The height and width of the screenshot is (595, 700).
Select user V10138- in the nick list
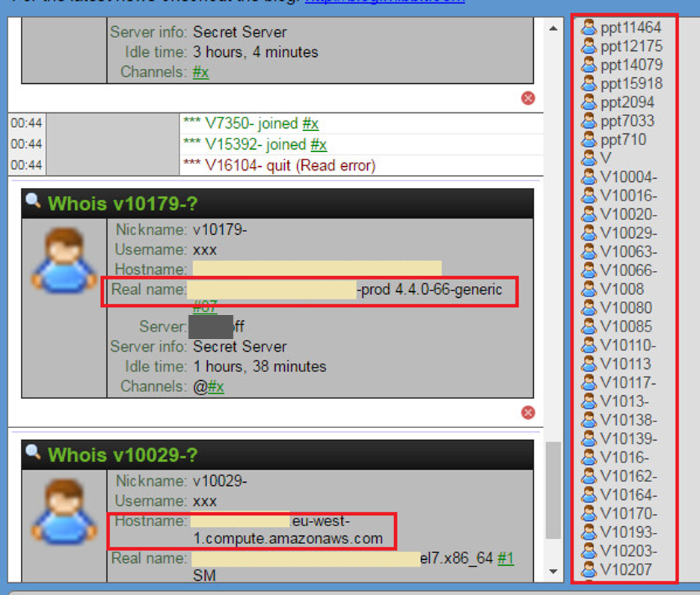pyautogui.click(x=628, y=420)
